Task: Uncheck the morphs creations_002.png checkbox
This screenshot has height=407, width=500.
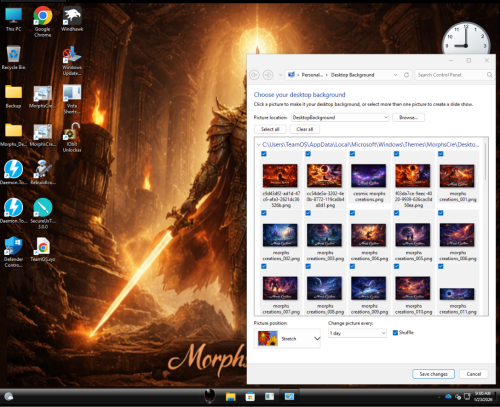Action: [x=264, y=213]
